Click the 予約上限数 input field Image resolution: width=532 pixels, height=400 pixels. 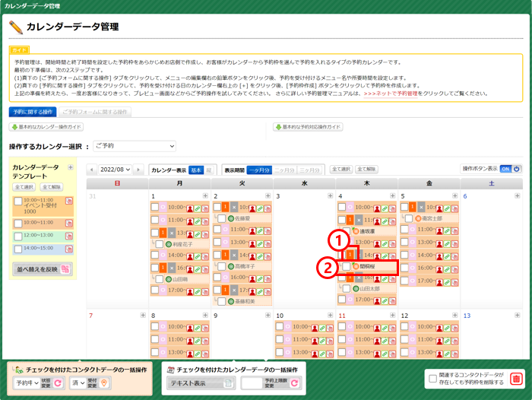253,383
